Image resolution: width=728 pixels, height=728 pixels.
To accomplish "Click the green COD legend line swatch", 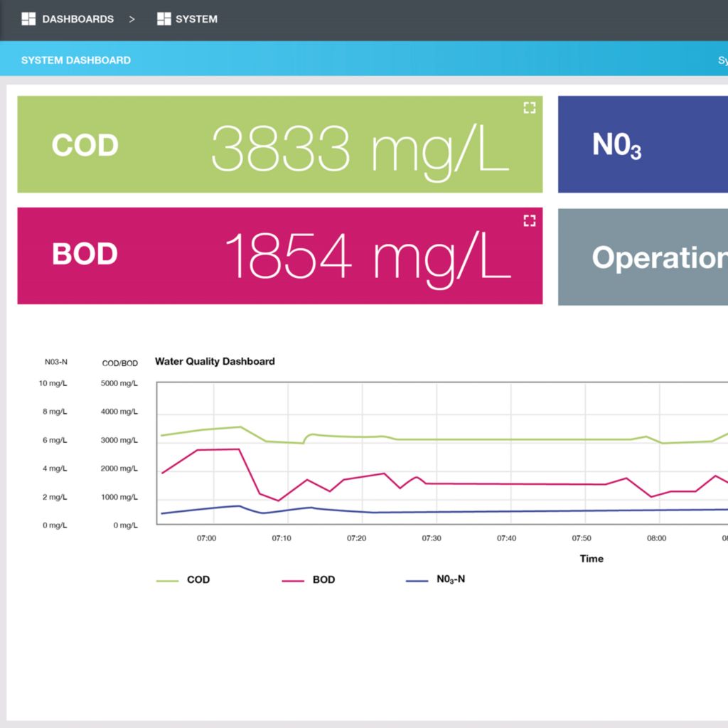I will (167, 581).
